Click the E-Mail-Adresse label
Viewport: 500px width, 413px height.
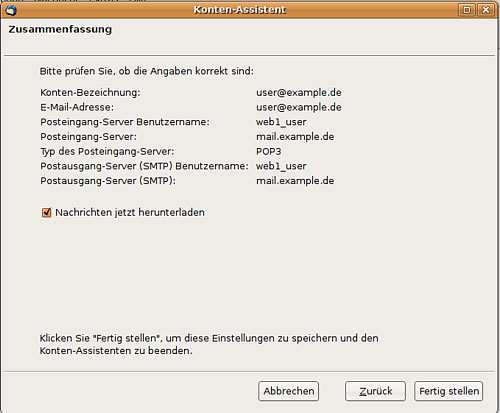point(77,107)
